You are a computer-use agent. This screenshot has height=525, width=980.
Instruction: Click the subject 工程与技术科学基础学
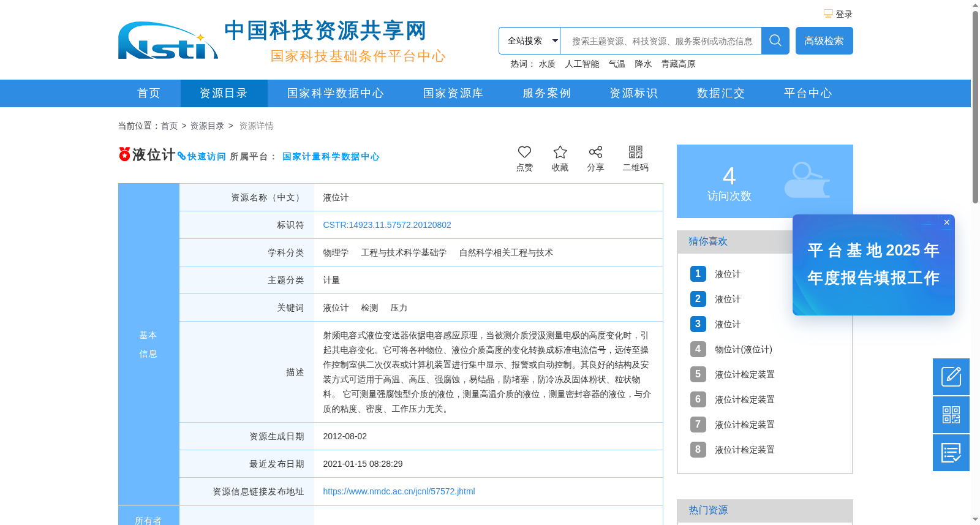pyautogui.click(x=404, y=252)
